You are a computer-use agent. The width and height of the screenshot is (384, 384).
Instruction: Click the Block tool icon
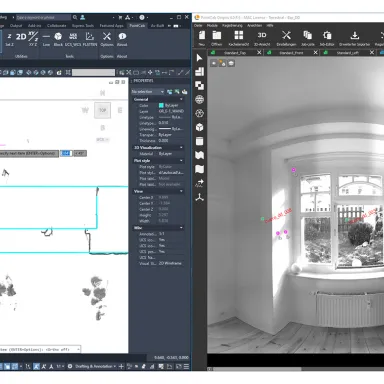click(x=58, y=39)
